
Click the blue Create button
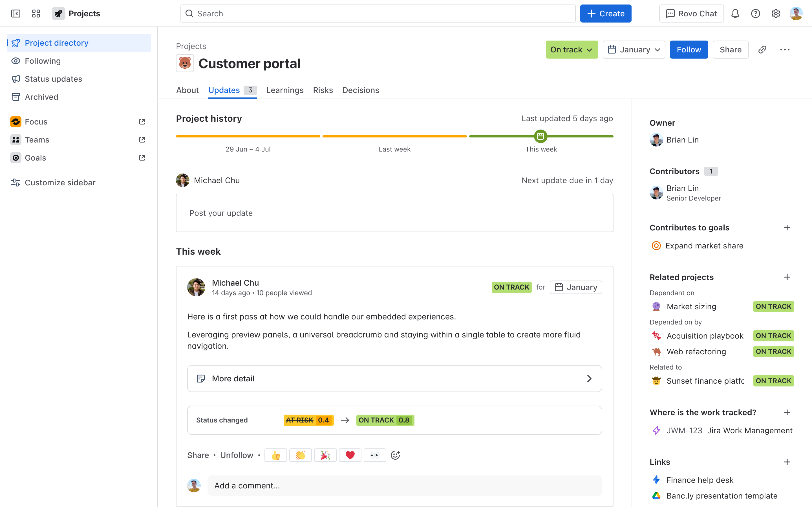tap(605, 14)
